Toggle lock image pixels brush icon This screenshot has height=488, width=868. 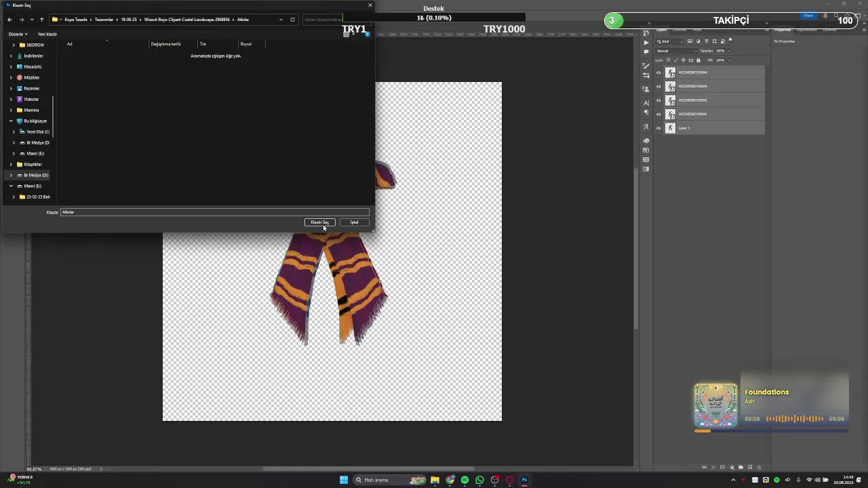tap(676, 60)
